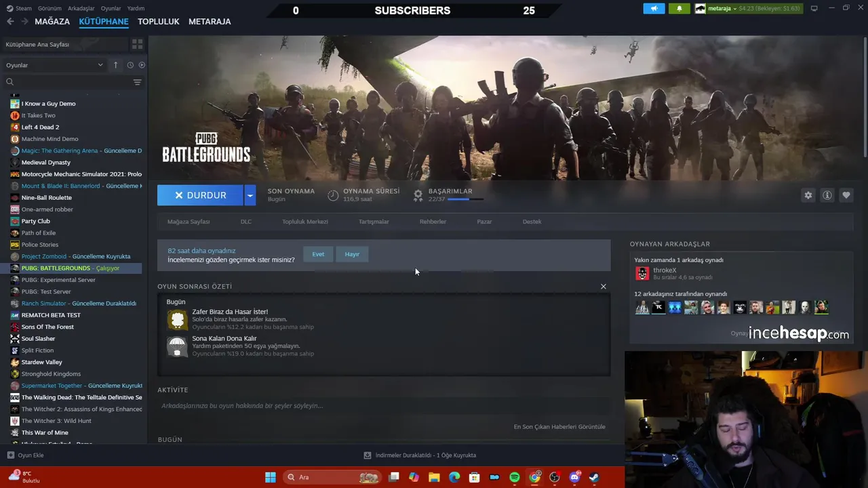Open the Arkadaşlar menu
Viewport: 868px width, 488px height.
tap(81, 8)
